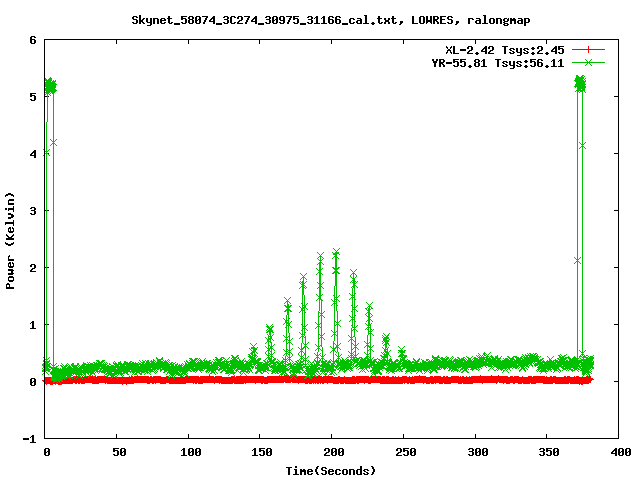Click the Power (Kelvin) y-axis label

coord(10,241)
